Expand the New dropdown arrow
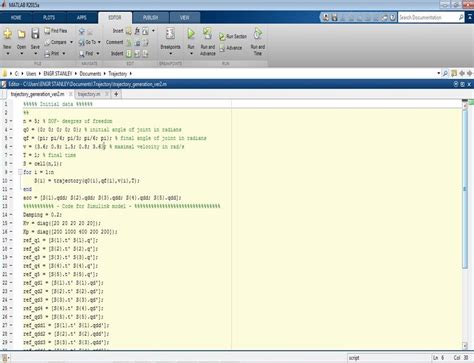Viewport: 474px width, 363px height. pos(8,54)
